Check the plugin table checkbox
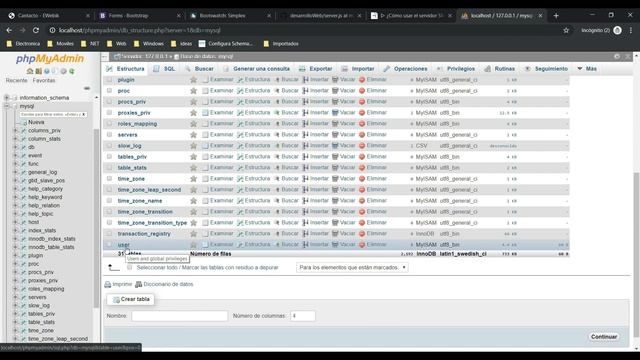This screenshot has height=360, width=640. coord(109,80)
